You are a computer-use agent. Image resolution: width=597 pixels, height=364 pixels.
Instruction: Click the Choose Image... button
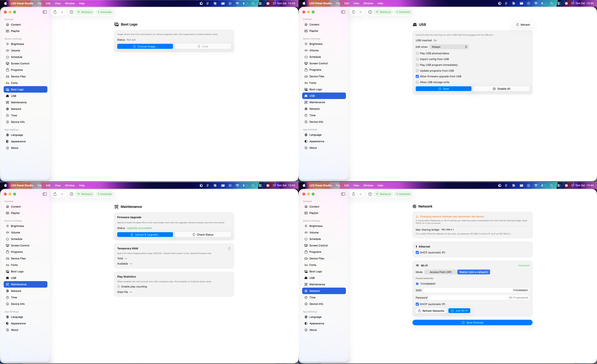click(145, 46)
